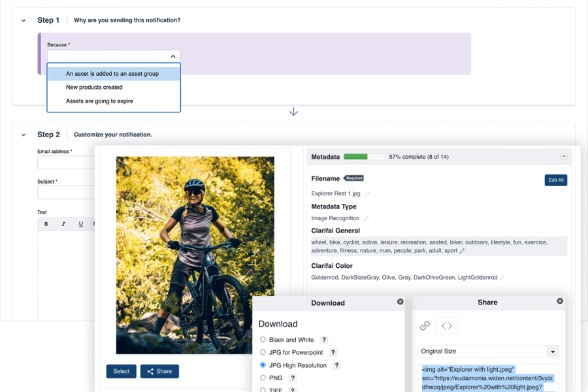Screen dimensions: 588x392
Task: Choose 'Assets are going to expire' option
Action: (x=99, y=101)
